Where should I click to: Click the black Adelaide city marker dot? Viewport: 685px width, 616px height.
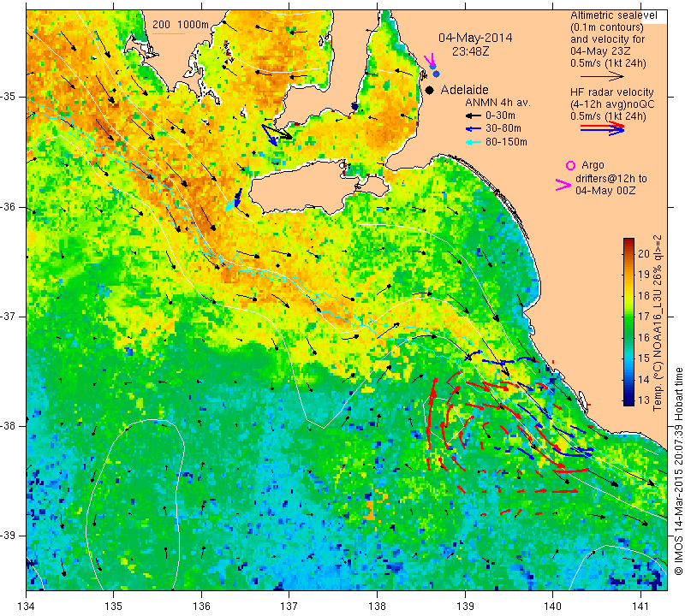(430, 90)
